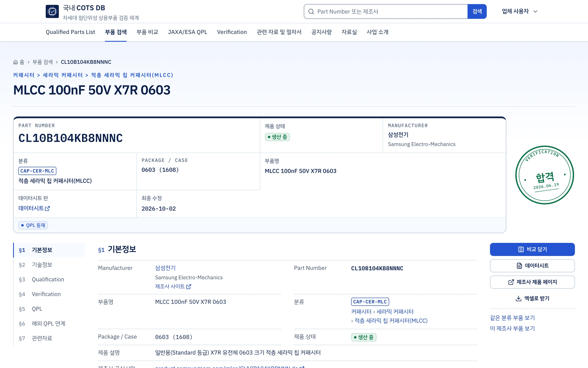Click the 데이터시트 external link icon in card
Screen dimensions: 588x368
(x=47, y=209)
